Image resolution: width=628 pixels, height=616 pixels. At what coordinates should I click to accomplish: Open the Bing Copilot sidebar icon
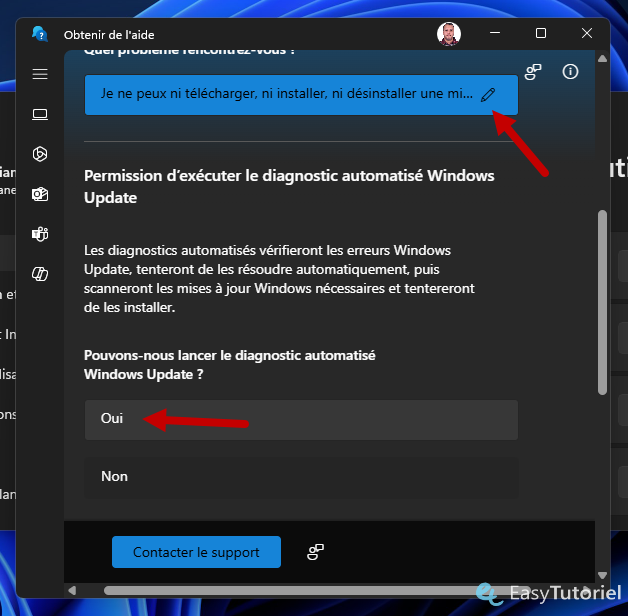pyautogui.click(x=40, y=154)
